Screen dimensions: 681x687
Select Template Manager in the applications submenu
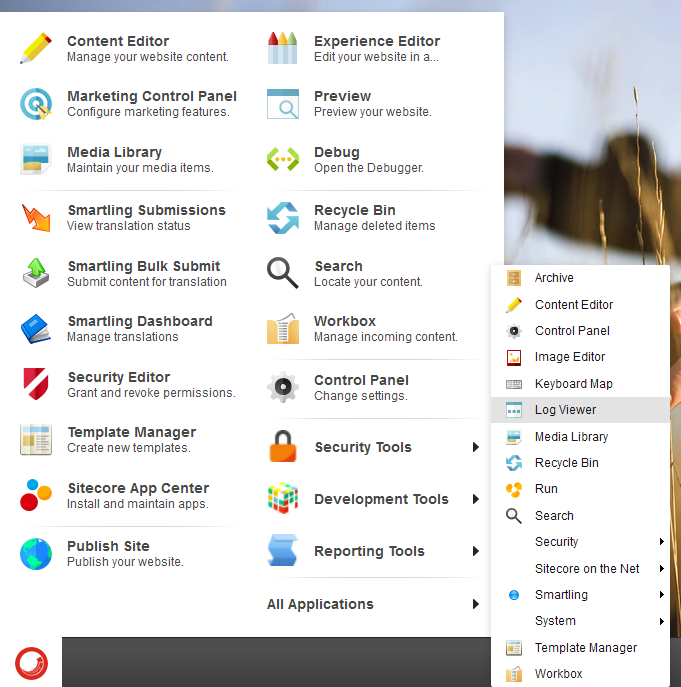(x=581, y=648)
